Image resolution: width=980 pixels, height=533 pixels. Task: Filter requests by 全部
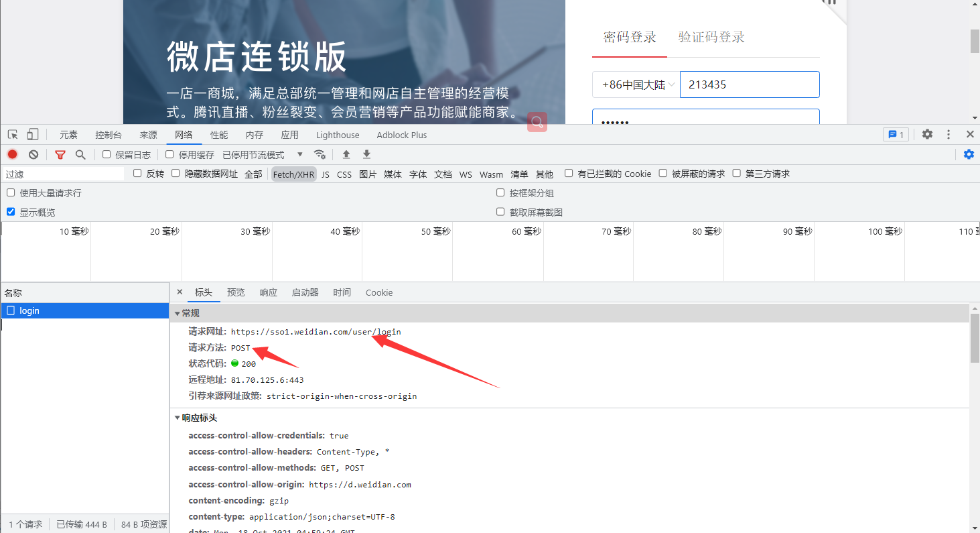coord(253,174)
